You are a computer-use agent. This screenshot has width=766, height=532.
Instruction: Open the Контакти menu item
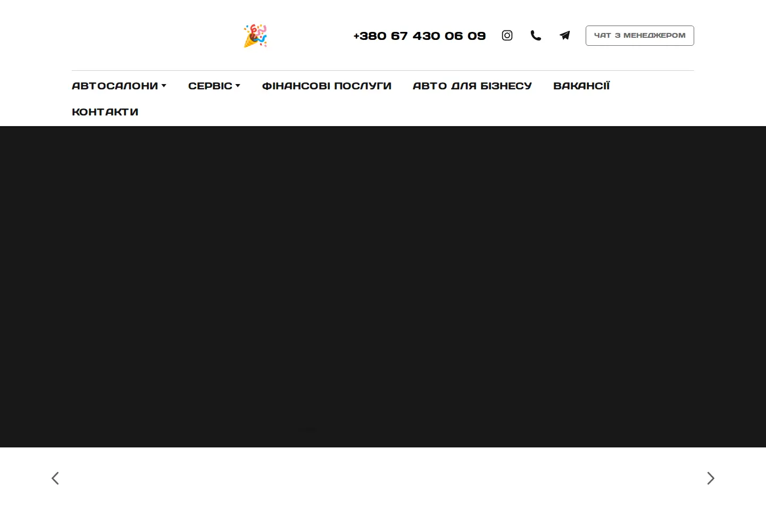pyautogui.click(x=105, y=112)
